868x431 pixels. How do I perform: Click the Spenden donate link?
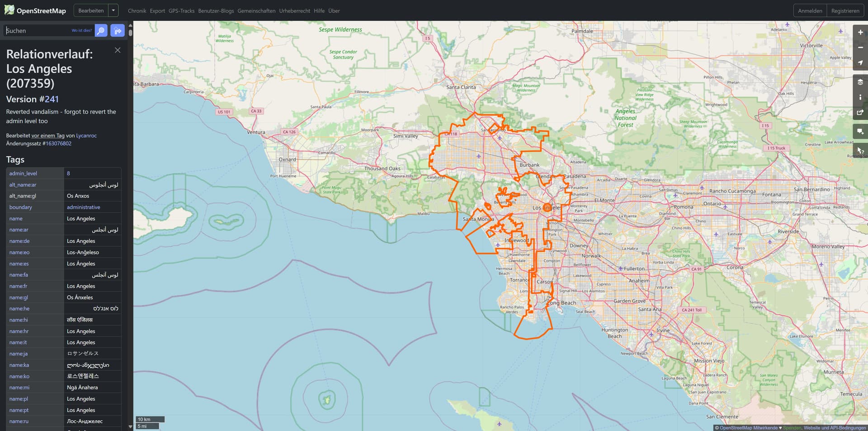pos(792,428)
